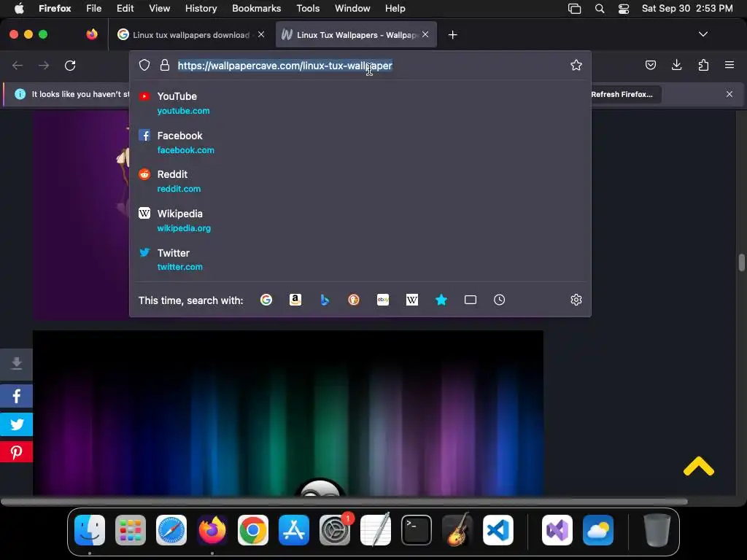747x560 pixels.
Task: Launch Google Chrome from the Dock
Action: coord(253,530)
